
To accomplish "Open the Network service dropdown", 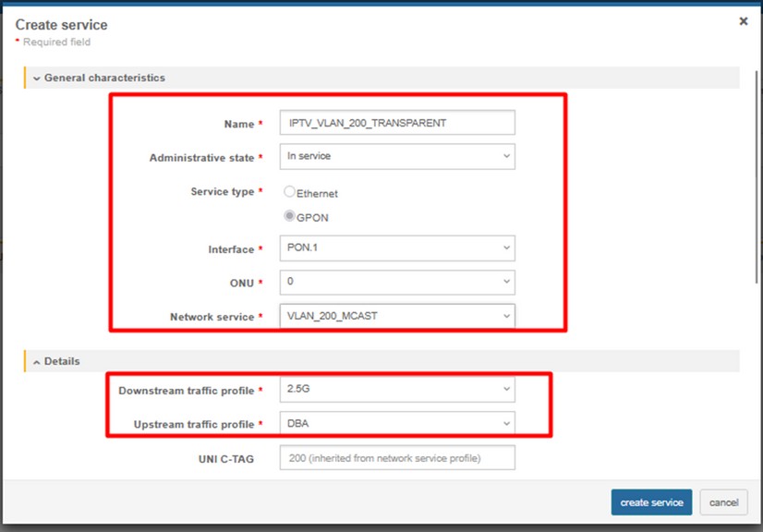I will pos(397,316).
